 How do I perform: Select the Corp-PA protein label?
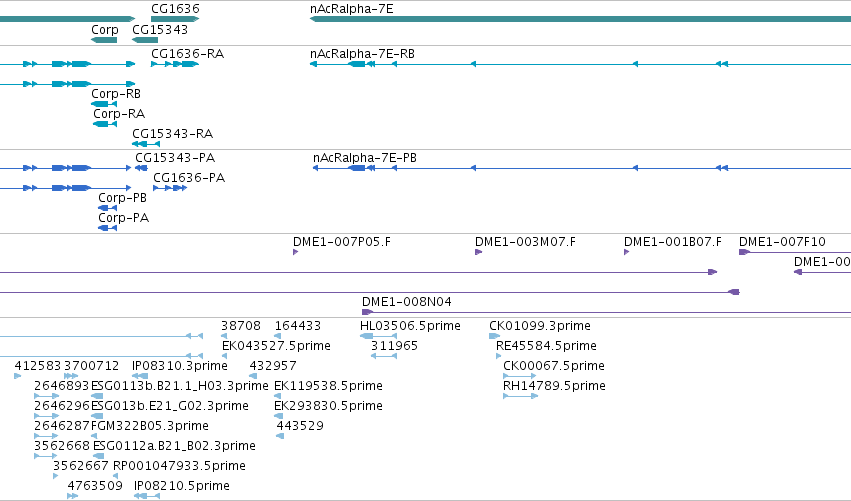[123, 218]
